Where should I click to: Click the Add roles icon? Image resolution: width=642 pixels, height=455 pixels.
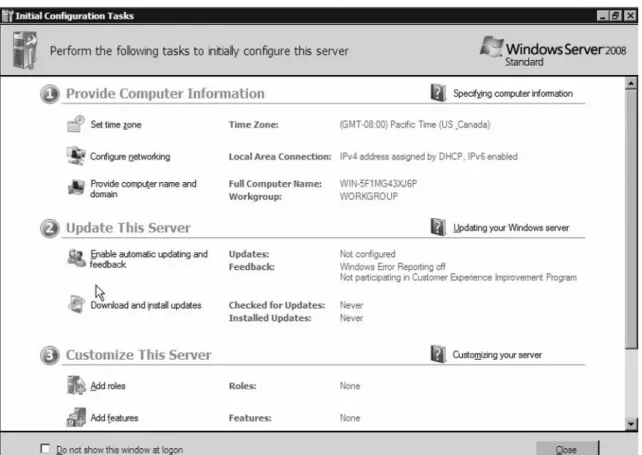76,385
